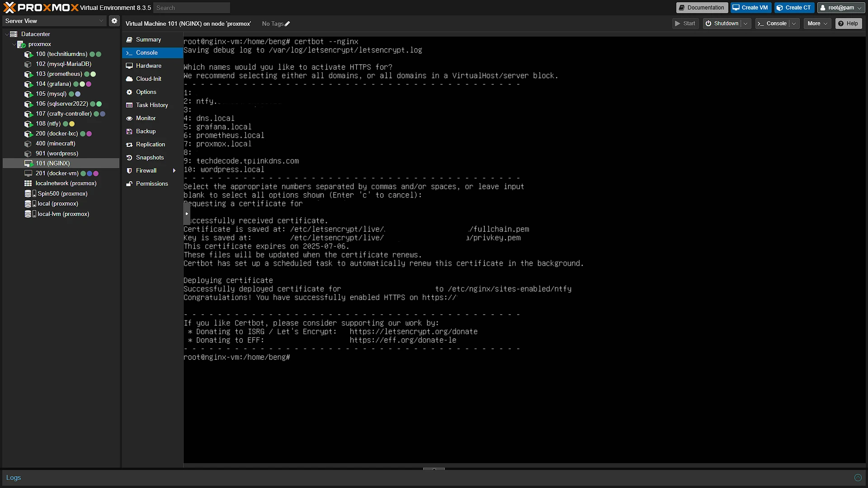Click container icon for 100 (technitiumdns)

[28, 54]
